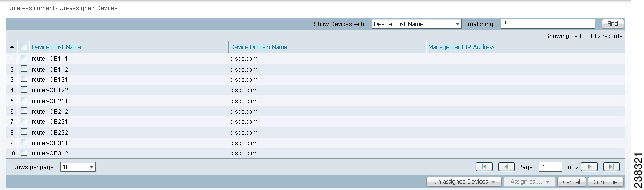644x190 pixels.
Task: Click the Continue button
Action: (x=605, y=182)
